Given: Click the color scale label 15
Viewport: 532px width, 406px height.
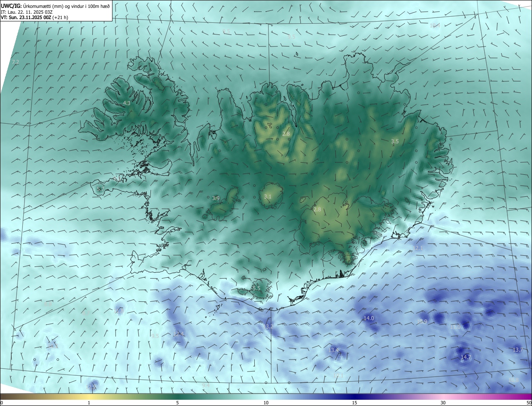Looking at the screenshot, I should click(x=355, y=403).
